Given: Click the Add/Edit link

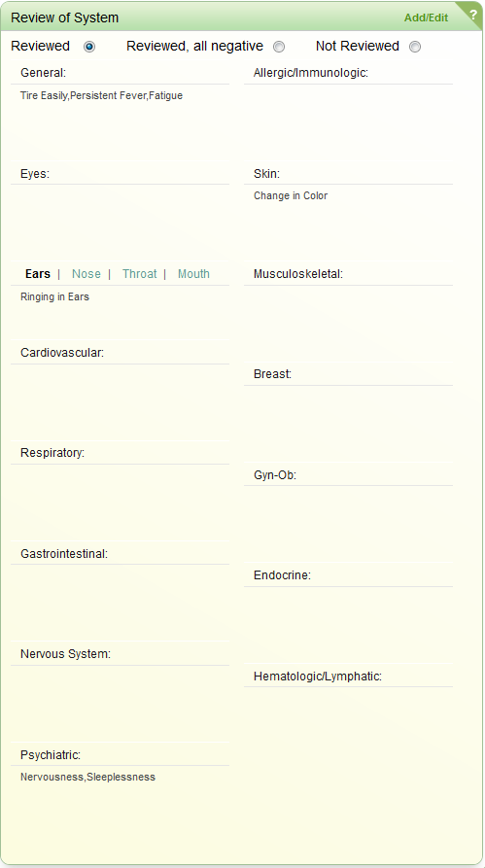Looking at the screenshot, I should [x=427, y=17].
